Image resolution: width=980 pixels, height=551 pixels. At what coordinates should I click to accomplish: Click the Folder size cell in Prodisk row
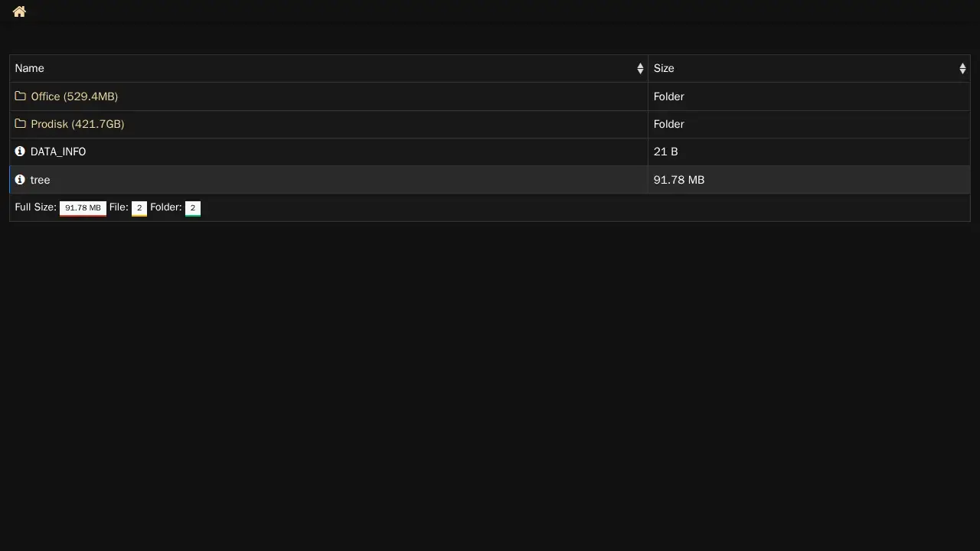coord(668,124)
